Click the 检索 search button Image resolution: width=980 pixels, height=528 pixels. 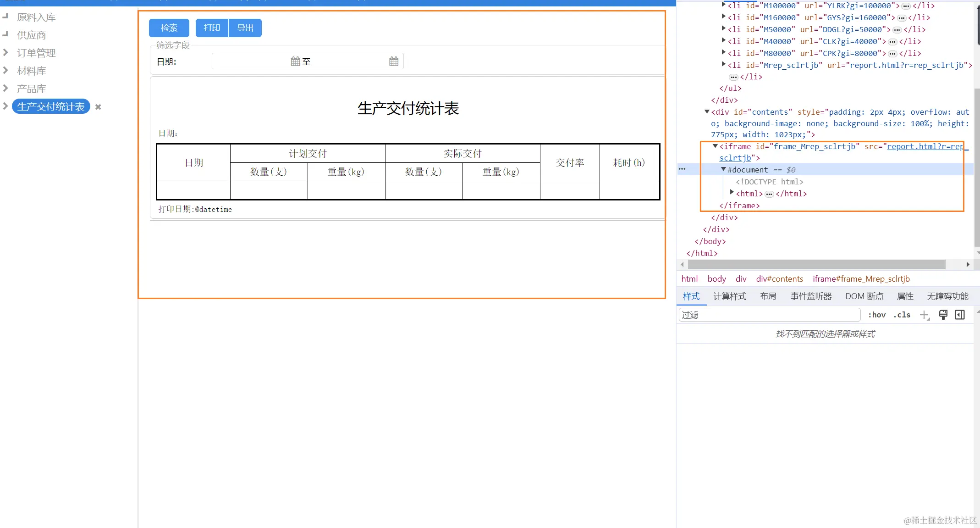(169, 28)
